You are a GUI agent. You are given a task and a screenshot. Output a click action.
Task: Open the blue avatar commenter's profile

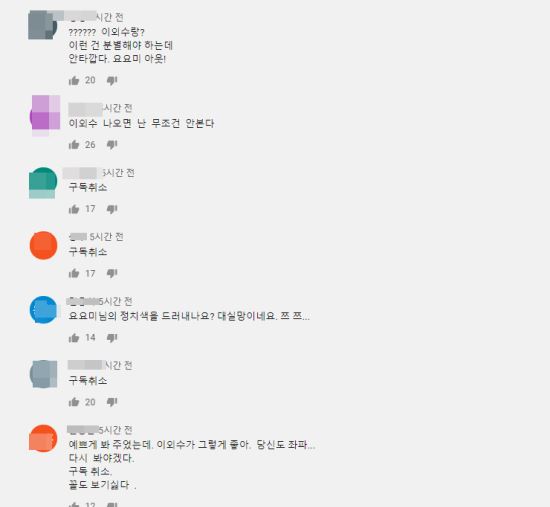pos(43,310)
